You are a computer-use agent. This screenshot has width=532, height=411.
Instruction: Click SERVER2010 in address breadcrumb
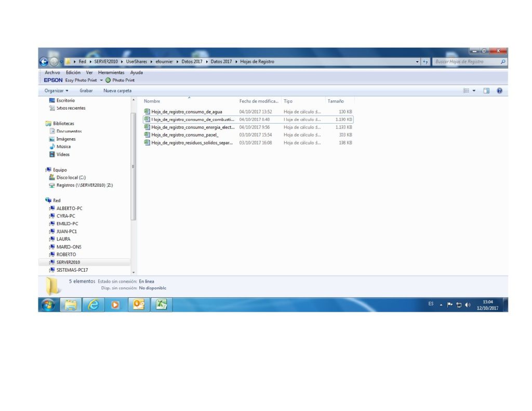tap(106, 62)
